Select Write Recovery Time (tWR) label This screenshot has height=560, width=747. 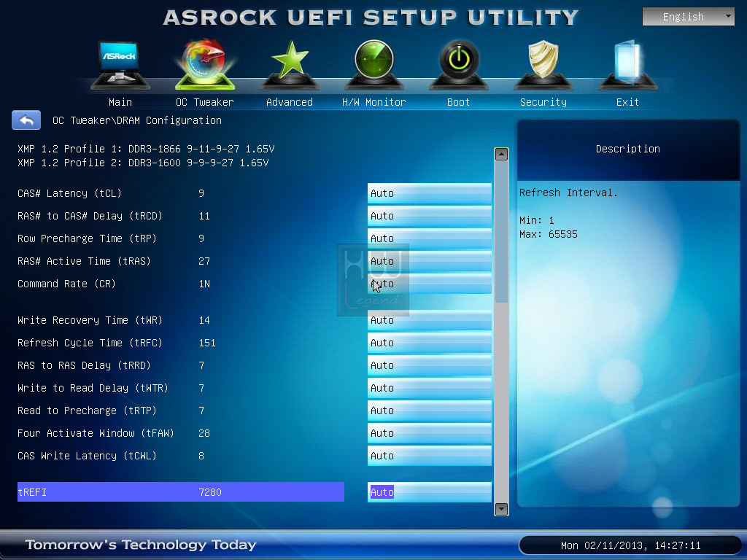(90, 321)
